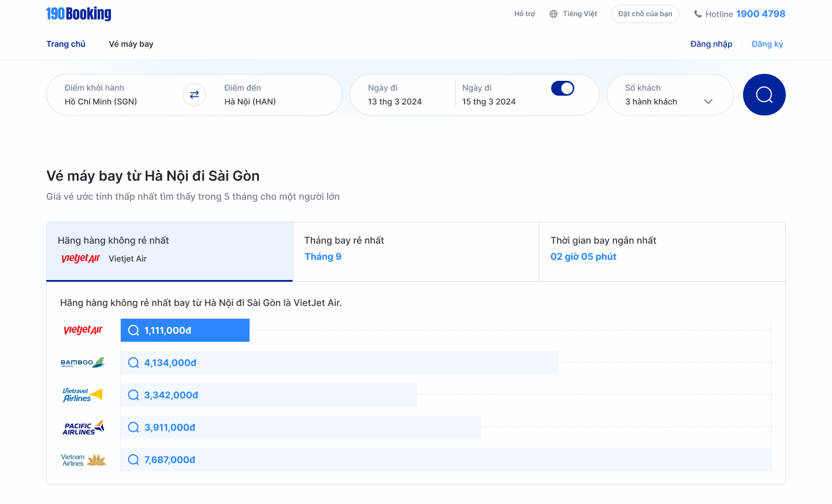Click the Pacific Airlines logo

83,427
